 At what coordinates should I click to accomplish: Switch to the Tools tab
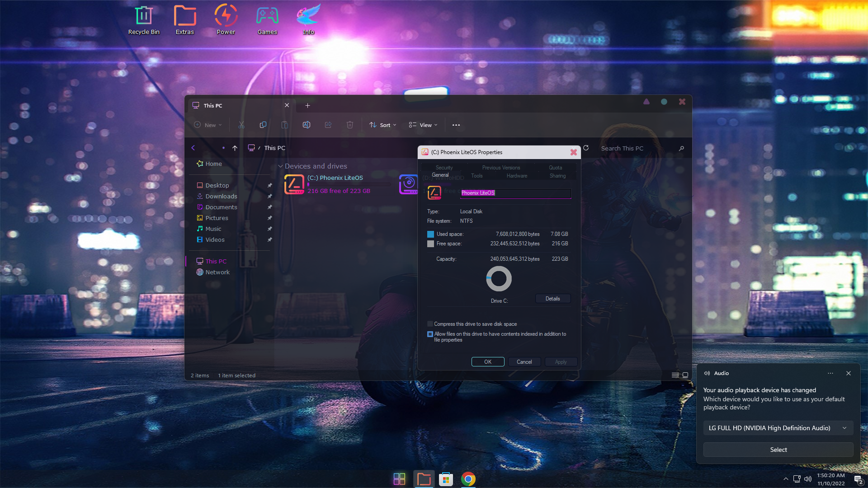(477, 176)
